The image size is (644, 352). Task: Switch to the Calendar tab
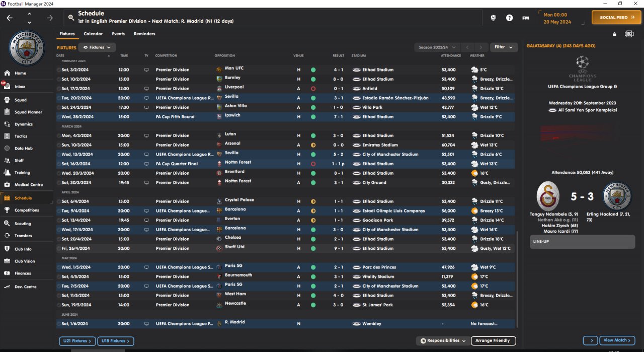click(93, 34)
